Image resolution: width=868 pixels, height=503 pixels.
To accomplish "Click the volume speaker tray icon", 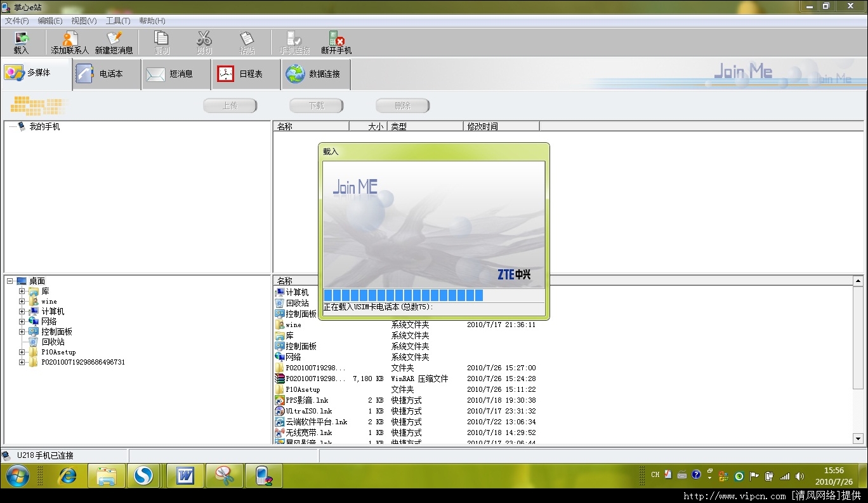I will 799,476.
